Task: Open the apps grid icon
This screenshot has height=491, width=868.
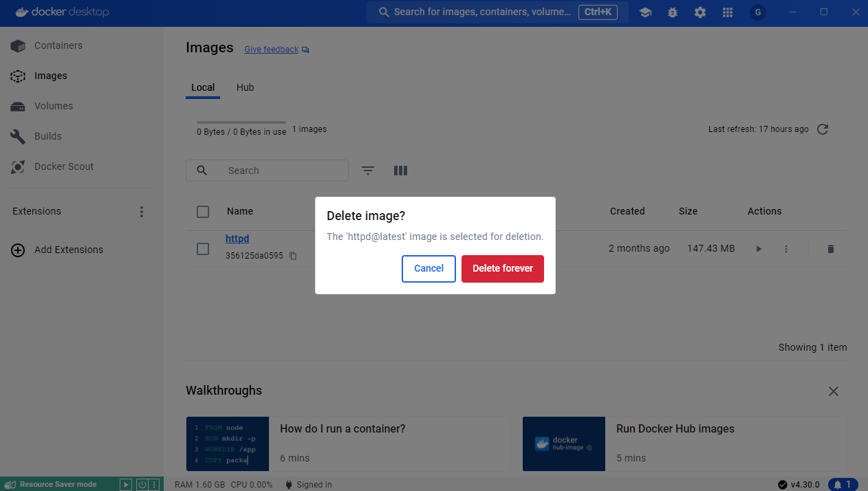Action: coord(728,12)
